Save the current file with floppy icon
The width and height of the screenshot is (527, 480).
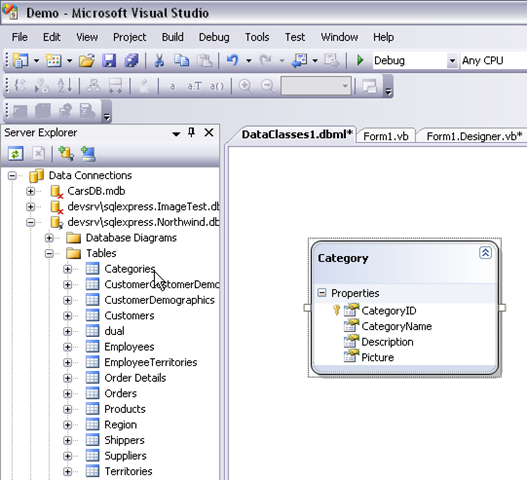click(x=109, y=61)
